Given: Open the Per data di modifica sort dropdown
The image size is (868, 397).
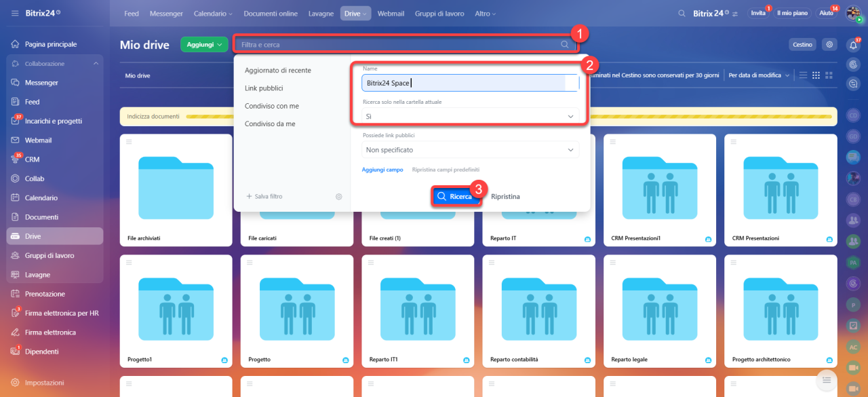Looking at the screenshot, I should click(x=759, y=75).
